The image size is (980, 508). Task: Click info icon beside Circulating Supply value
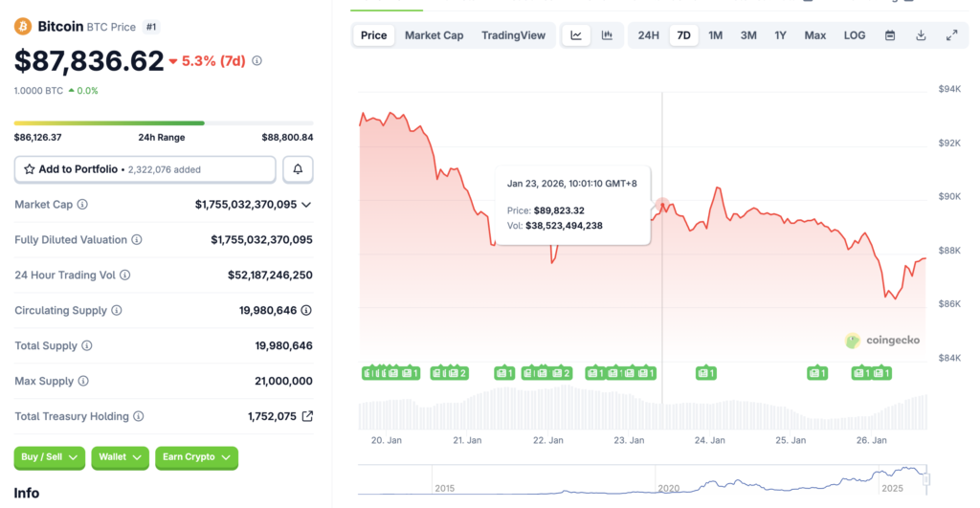click(306, 310)
